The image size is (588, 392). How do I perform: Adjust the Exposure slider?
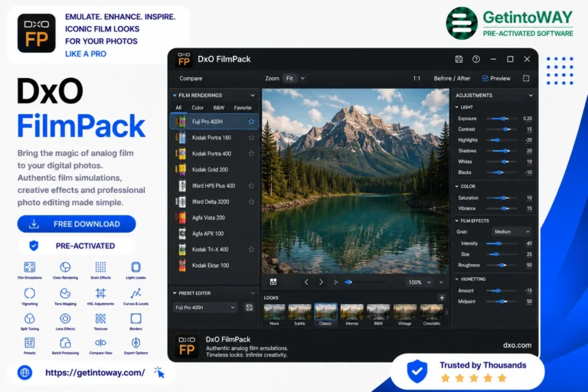(501, 119)
